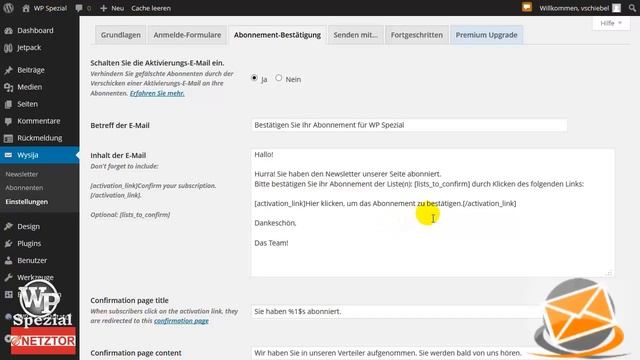Viewport: 640px width, 360px height.
Task: Click the user avatar next to vschiebel
Action: [x=616, y=8]
